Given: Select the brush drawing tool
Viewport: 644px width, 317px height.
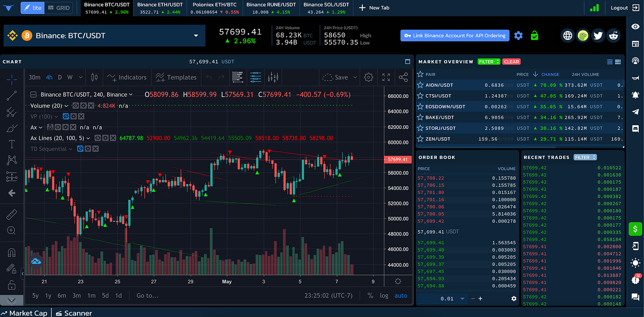Looking at the screenshot, I should pos(11,128).
